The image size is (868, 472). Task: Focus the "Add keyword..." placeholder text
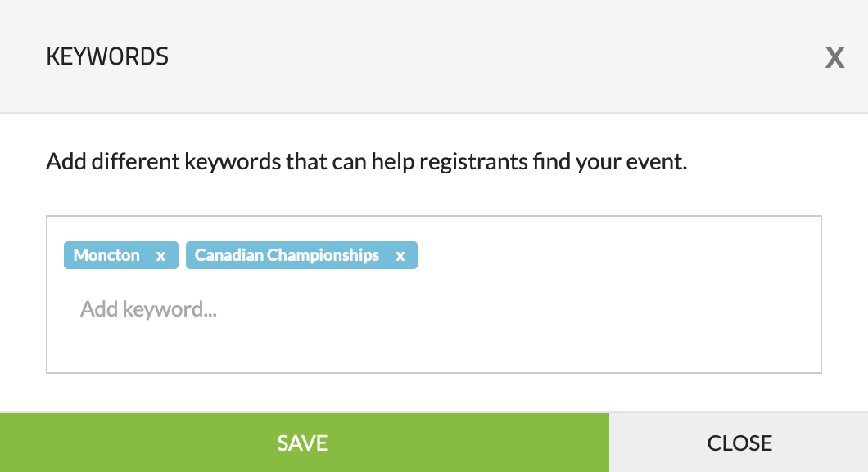coord(148,309)
